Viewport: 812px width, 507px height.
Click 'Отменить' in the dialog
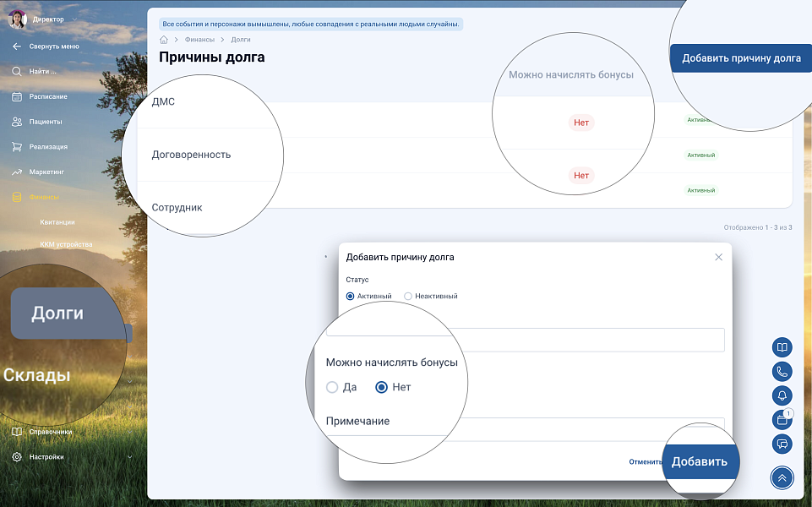click(644, 462)
